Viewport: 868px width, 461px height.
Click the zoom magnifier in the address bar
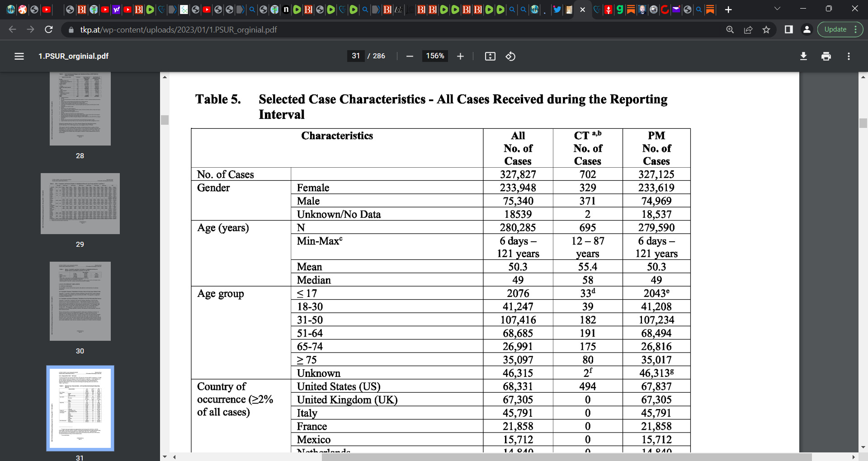click(x=730, y=29)
